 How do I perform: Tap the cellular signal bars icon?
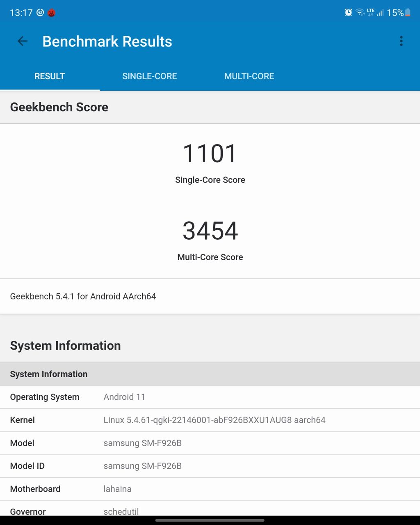pos(380,13)
